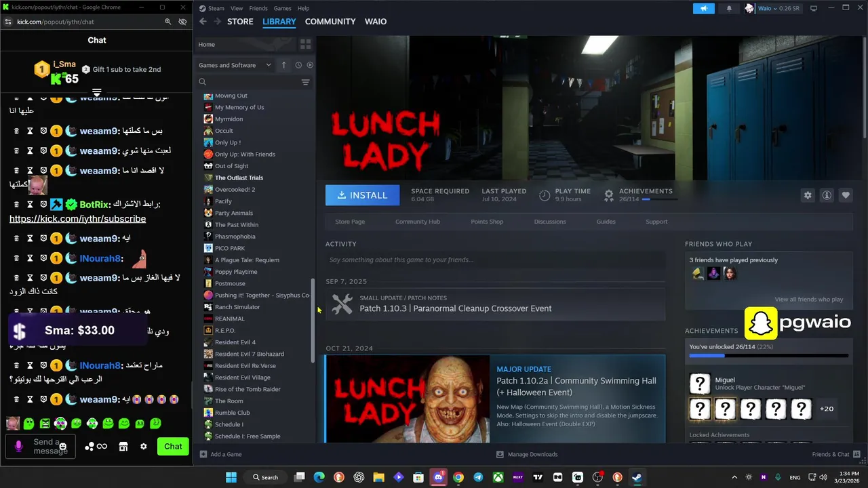Zoom icon in Chrome address bar
Viewport: 868px width, 488px height.
pyautogui.click(x=167, y=22)
